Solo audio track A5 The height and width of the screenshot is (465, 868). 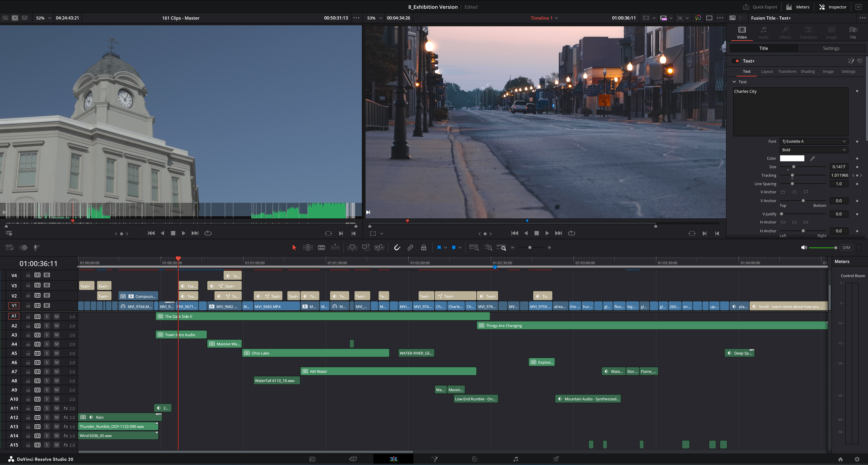[47, 353]
